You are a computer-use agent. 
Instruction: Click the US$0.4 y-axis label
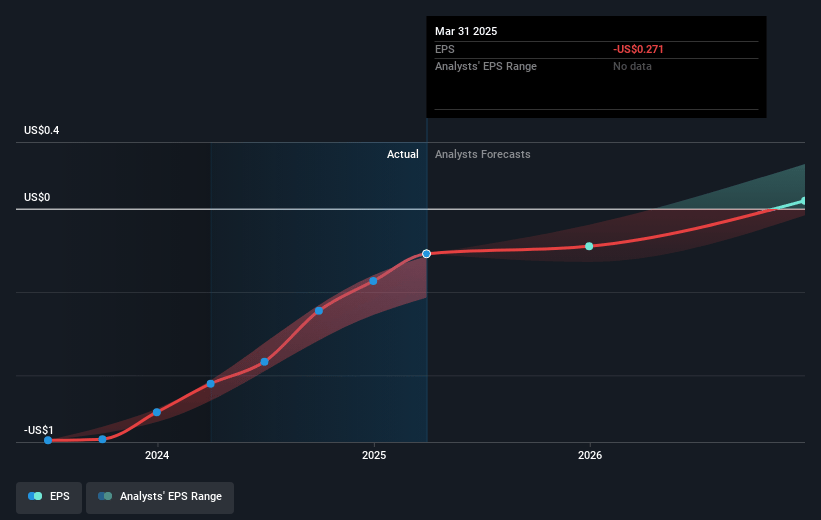pos(41,130)
